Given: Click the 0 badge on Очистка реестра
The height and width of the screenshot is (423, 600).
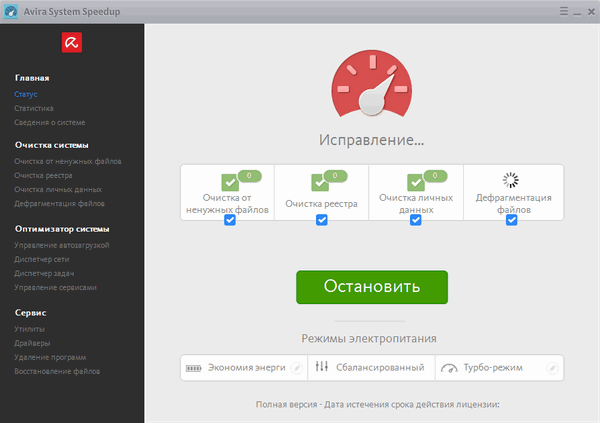Looking at the screenshot, I should (335, 176).
